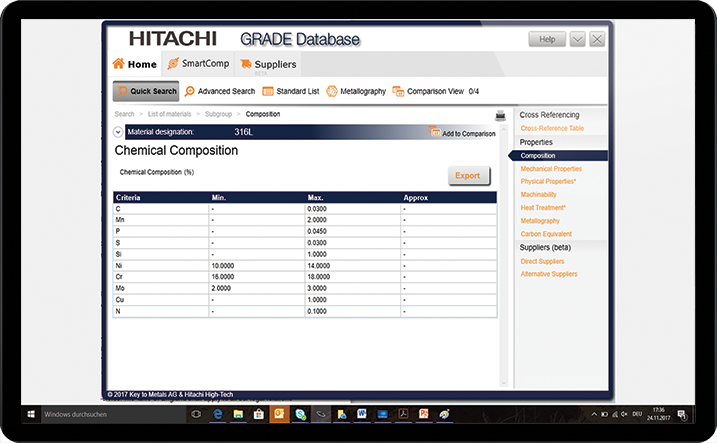The image size is (717, 443).
Task: Click the SmartComp tab icon
Action: click(x=173, y=64)
